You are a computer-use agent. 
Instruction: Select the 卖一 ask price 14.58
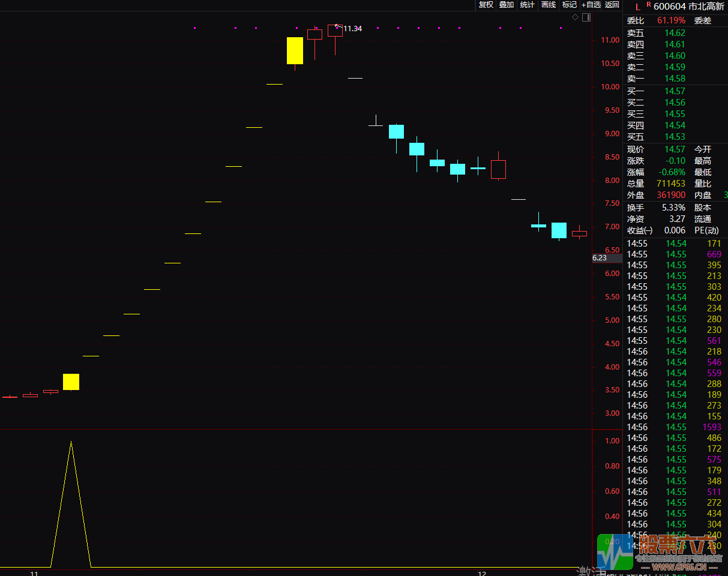(x=675, y=79)
